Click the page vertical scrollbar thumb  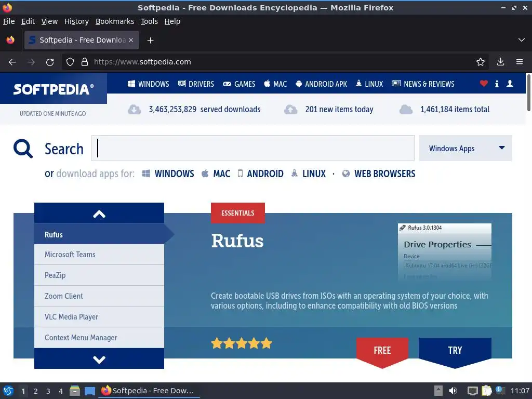pos(528,92)
